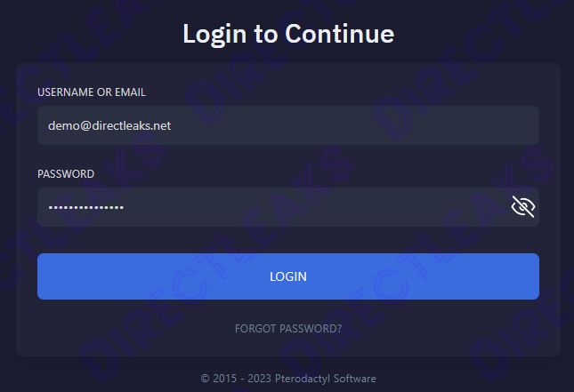Place cursor in demo@directleaks.net text
574x392 pixels.
(x=109, y=126)
